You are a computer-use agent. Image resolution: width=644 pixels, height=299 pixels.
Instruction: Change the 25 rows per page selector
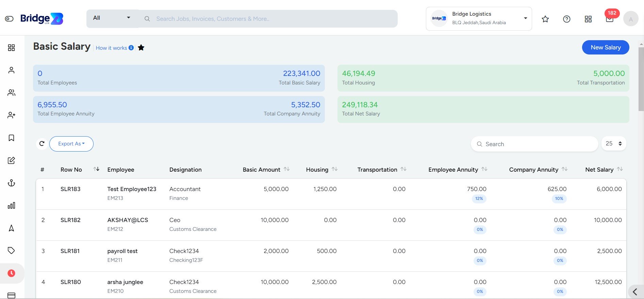[x=614, y=144]
